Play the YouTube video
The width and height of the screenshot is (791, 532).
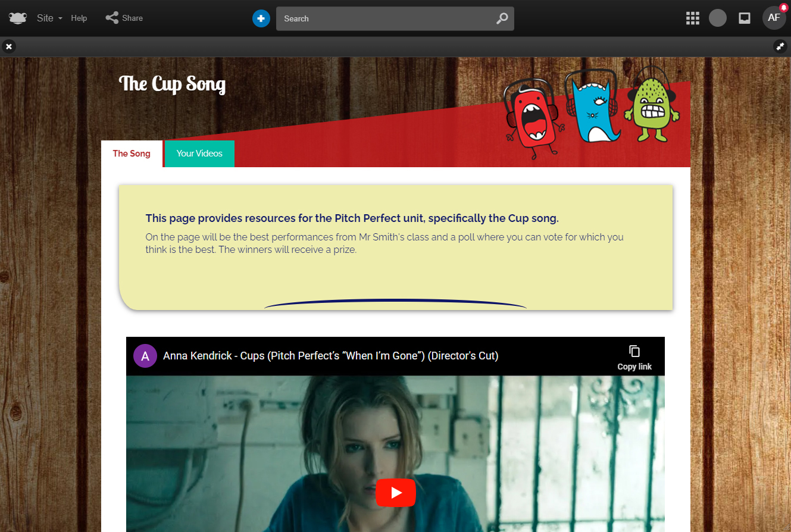(x=395, y=493)
